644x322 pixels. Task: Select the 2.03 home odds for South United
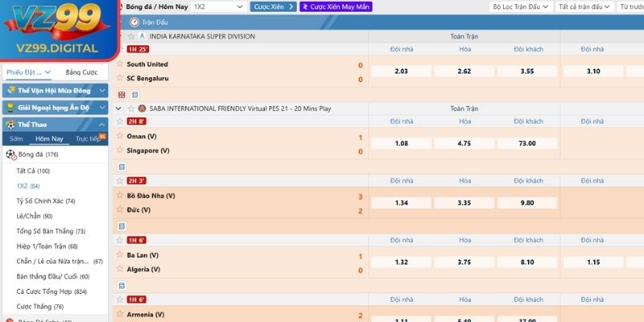point(401,71)
